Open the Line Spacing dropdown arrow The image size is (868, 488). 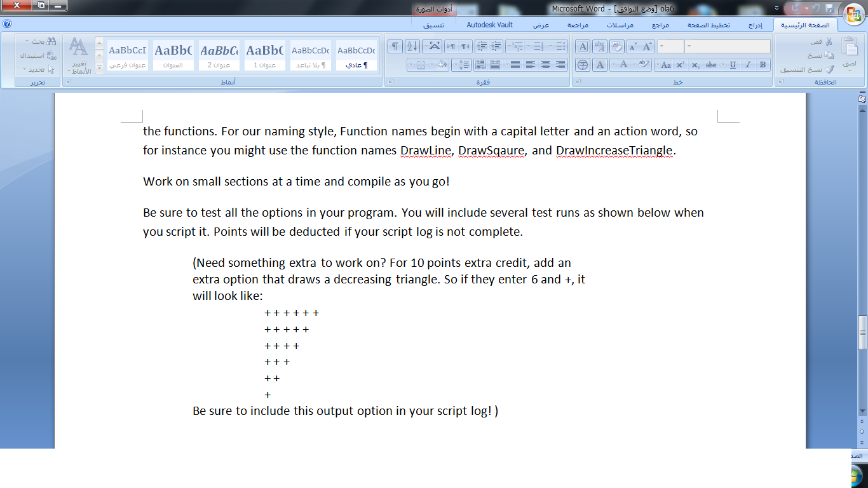point(456,64)
